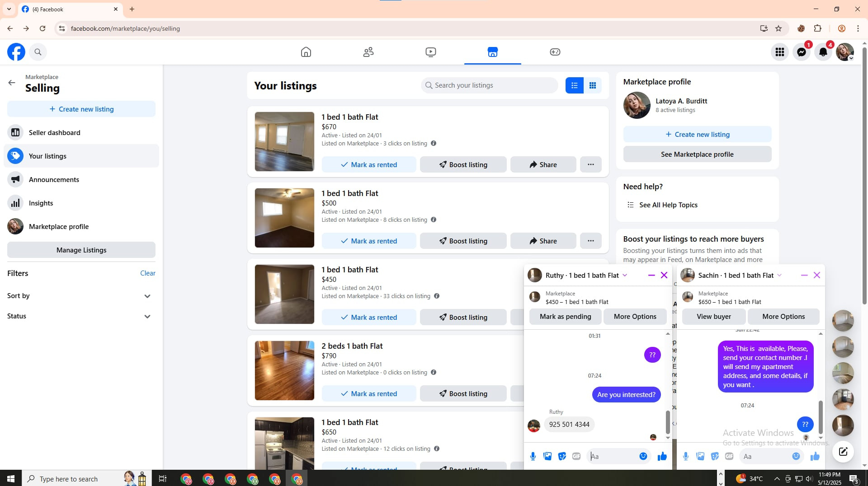Open Announcements
Screen dimensions: 868x486
(81, 179)
